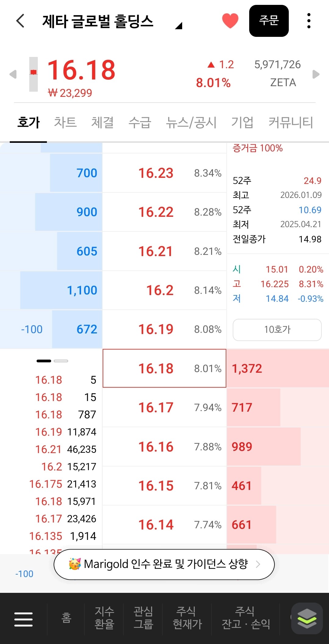Screen dimensions: 329x644
Task: Toggle the 10호가 view button
Action: (x=277, y=329)
